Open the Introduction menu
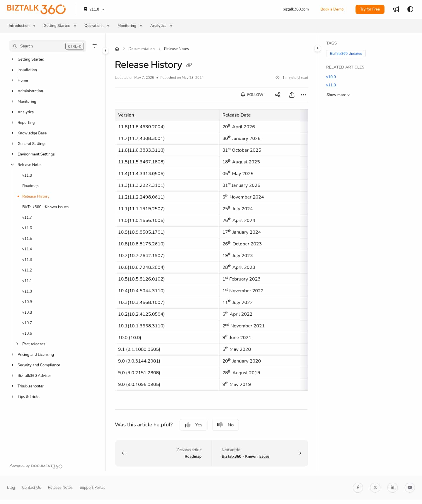422x504 pixels. [x=22, y=26]
